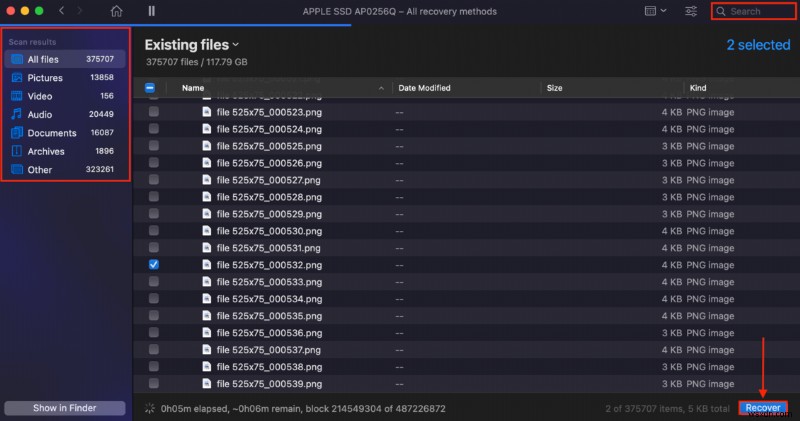Select the Pictures category icon
800x421 pixels.
16,78
